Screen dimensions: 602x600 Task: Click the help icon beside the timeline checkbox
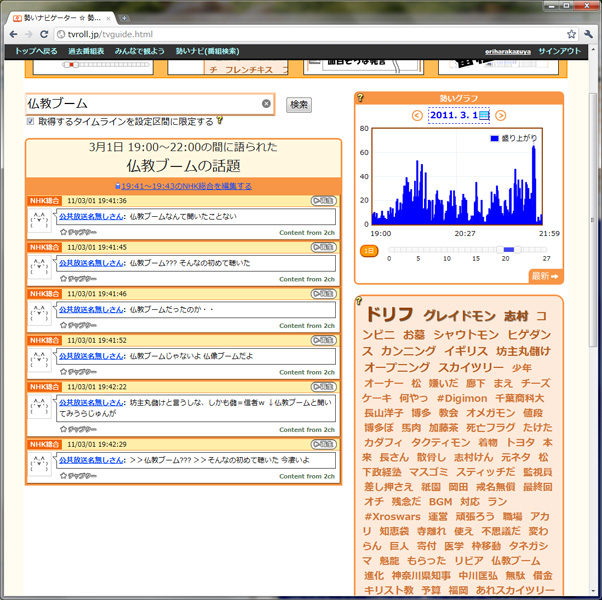pos(220,120)
